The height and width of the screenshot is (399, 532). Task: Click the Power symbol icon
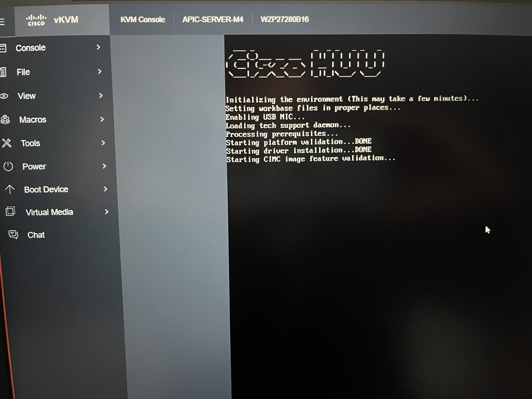[8, 166]
